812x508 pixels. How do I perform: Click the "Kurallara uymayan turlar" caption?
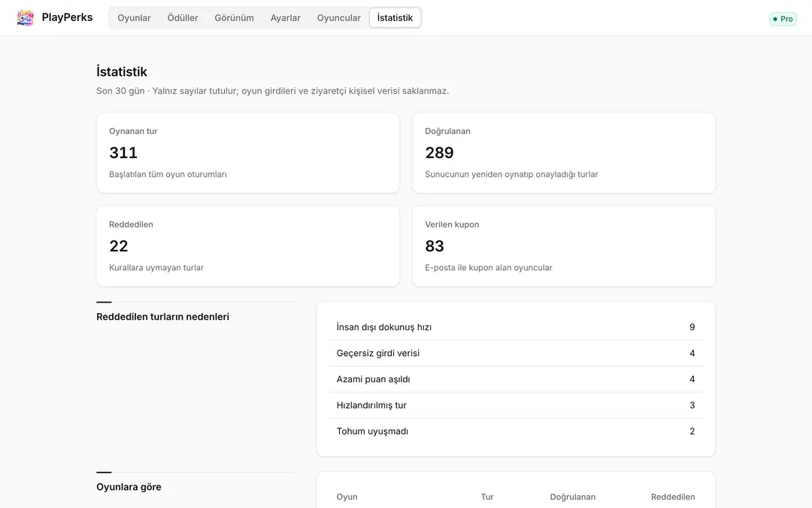point(156,267)
